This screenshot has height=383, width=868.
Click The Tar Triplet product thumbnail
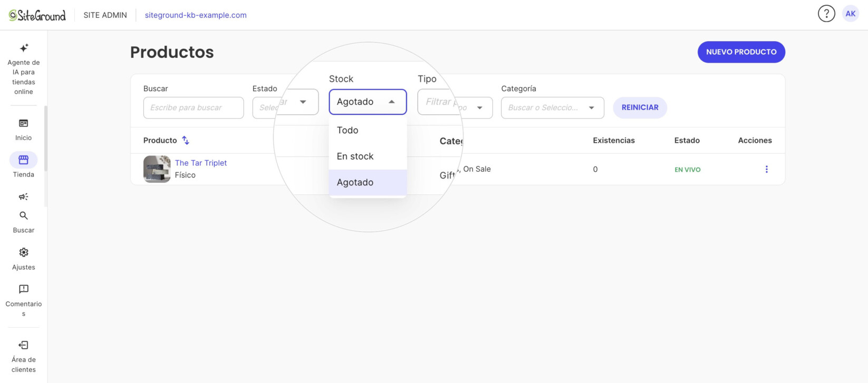pos(157,169)
